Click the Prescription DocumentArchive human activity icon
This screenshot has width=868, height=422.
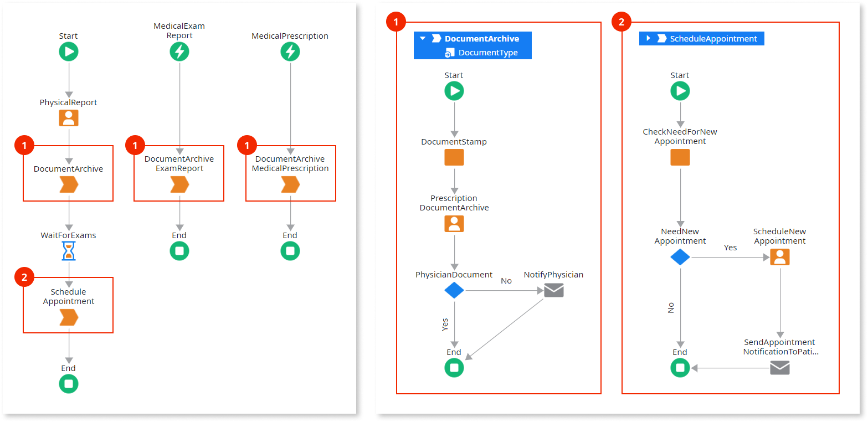[454, 224]
